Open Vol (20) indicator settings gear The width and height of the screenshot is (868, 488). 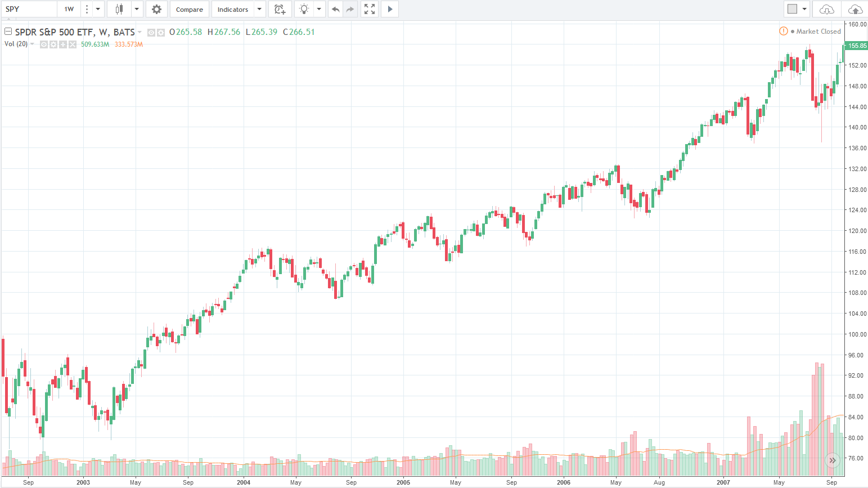pyautogui.click(x=53, y=44)
